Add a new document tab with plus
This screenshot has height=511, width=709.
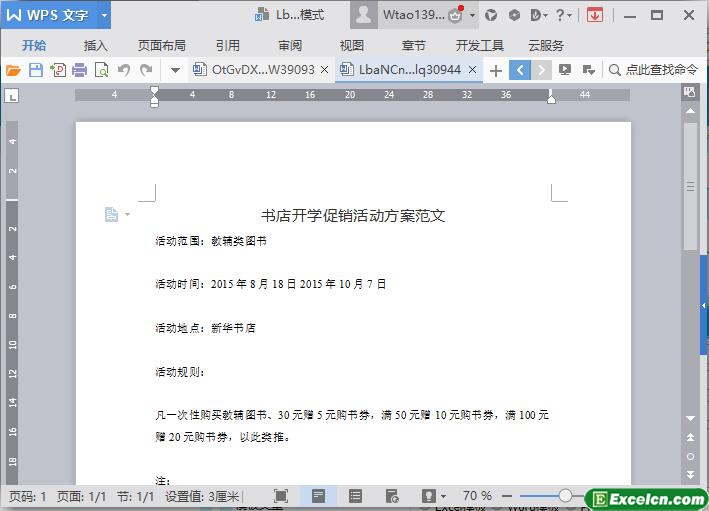click(496, 71)
